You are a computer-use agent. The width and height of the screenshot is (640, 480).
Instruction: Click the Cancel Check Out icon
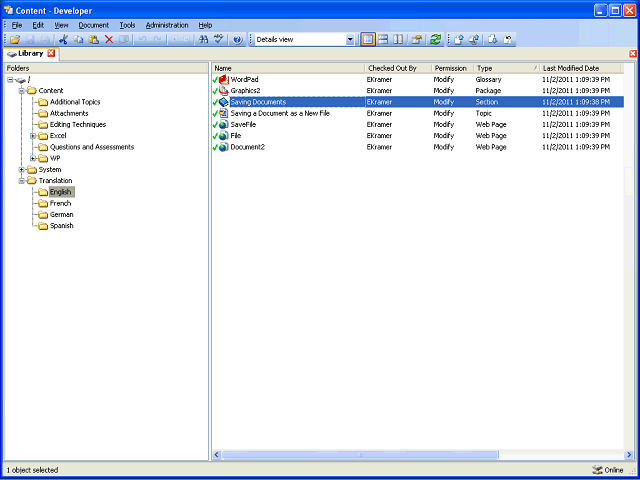[x=508, y=40]
